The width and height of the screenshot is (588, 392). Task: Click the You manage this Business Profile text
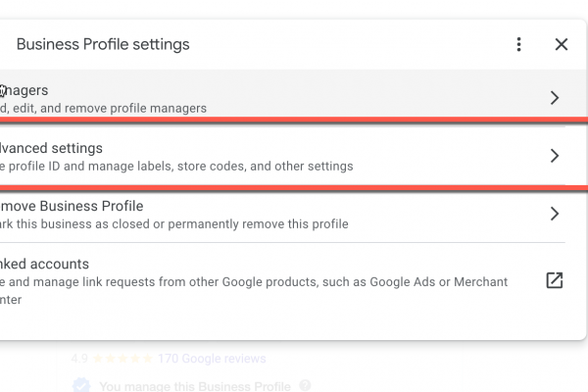pyautogui.click(x=196, y=385)
